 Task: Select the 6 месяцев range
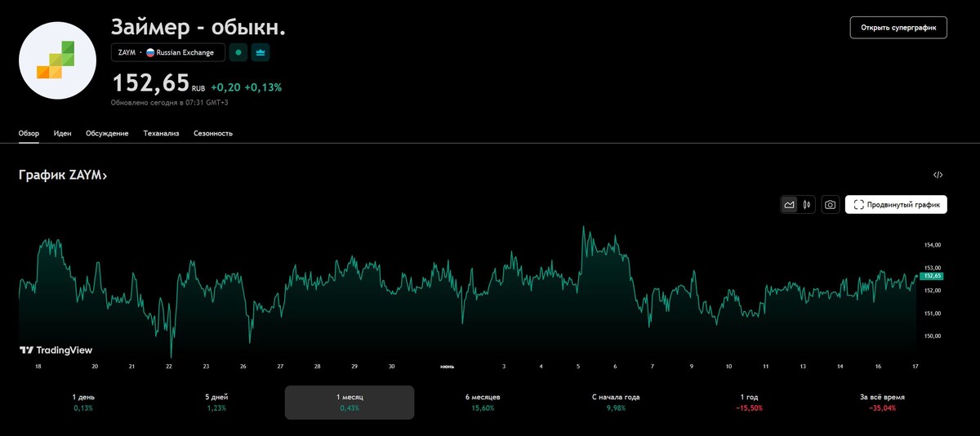point(483,402)
